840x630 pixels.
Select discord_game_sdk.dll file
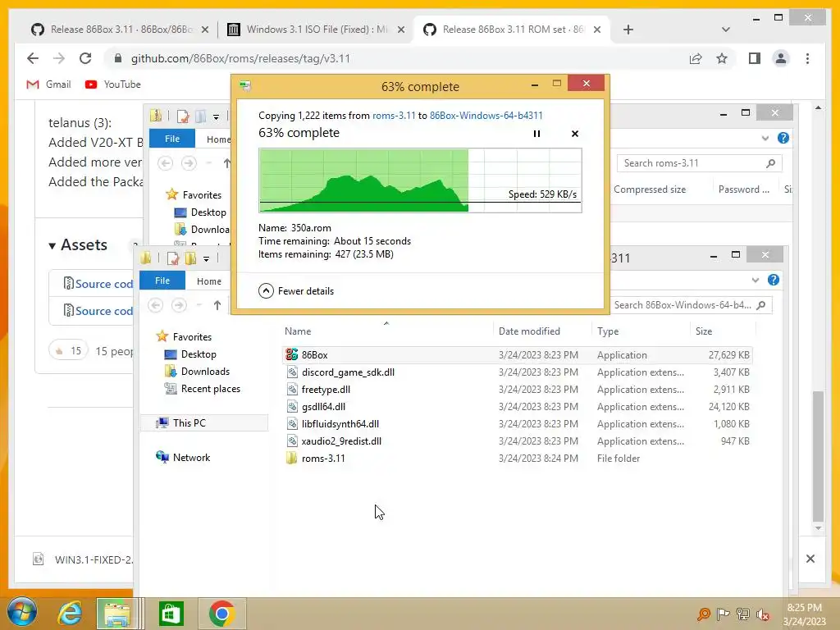(517, 372)
